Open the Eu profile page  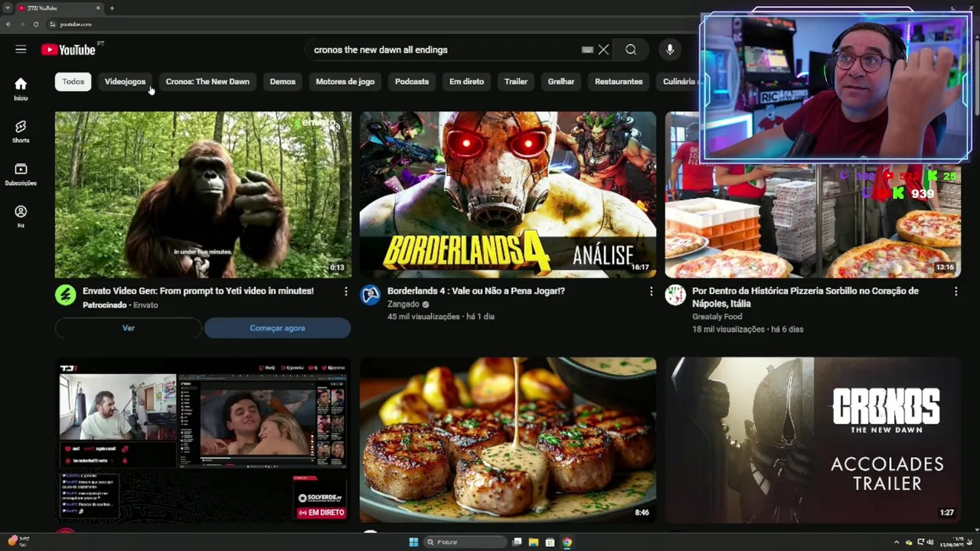pos(21,217)
